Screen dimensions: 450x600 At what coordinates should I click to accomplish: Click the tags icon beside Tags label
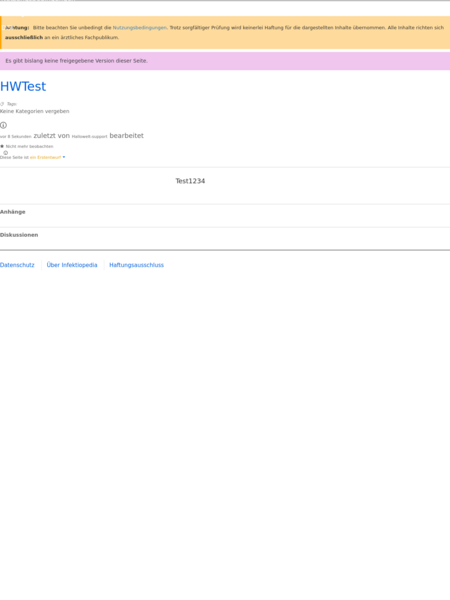coord(2,104)
